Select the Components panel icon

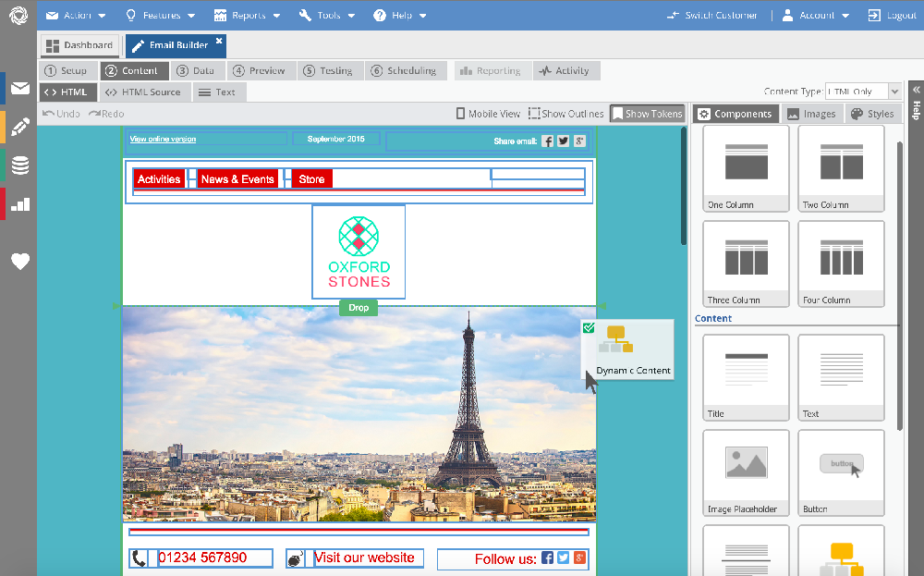coord(736,113)
